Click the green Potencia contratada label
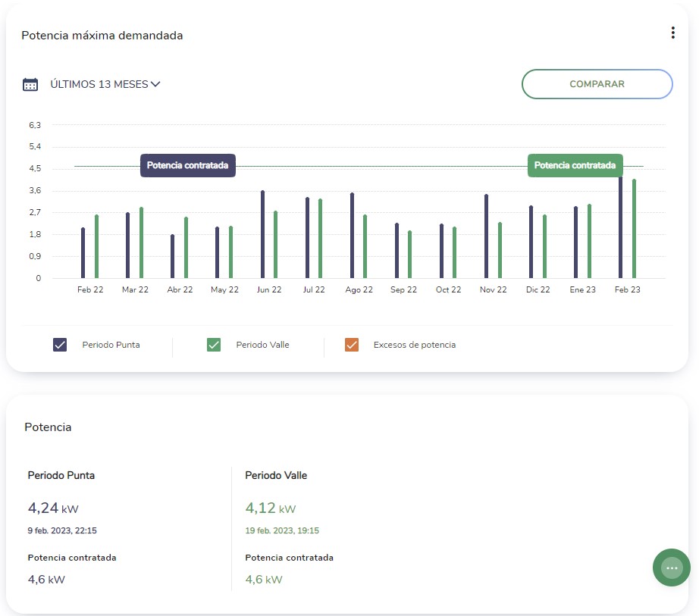The width and height of the screenshot is (699, 616). [x=575, y=165]
